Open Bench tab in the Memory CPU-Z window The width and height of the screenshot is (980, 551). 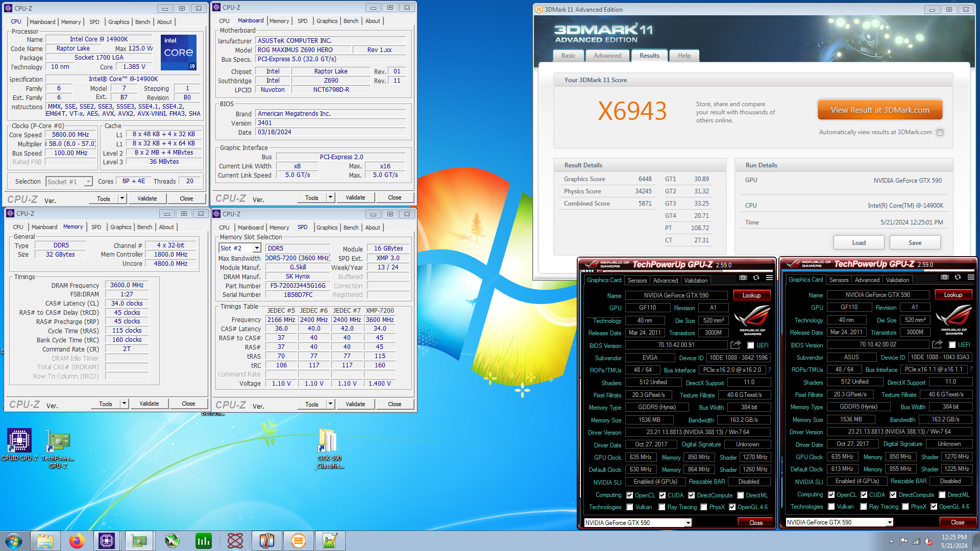(145, 227)
